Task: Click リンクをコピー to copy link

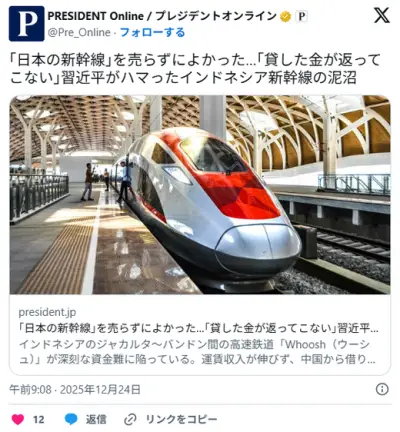Action: coord(182,419)
